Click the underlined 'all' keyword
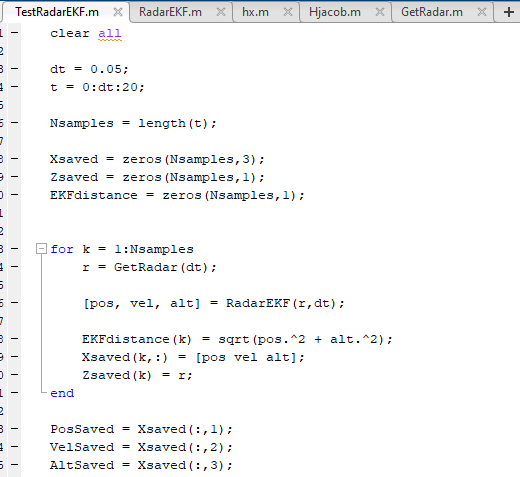The image size is (520, 477). tap(110, 33)
